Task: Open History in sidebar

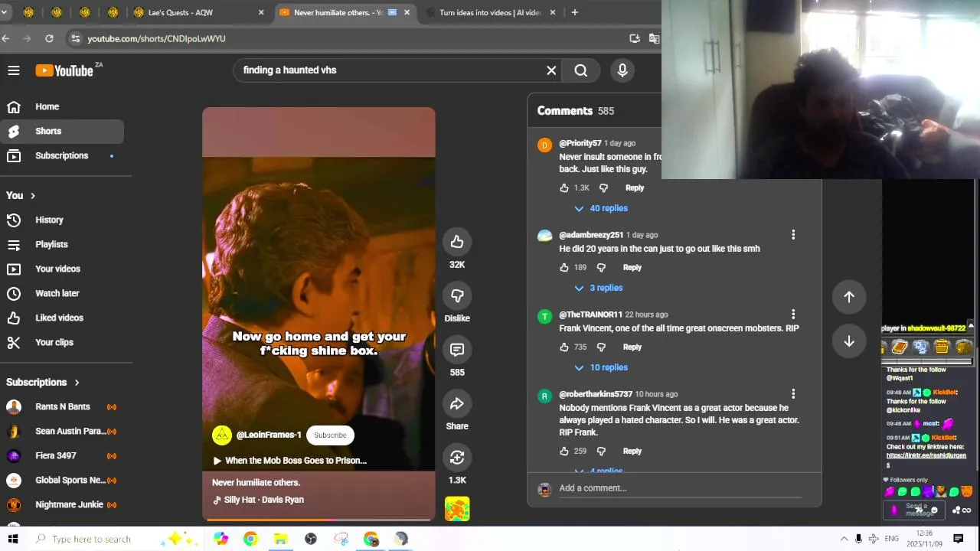Action: (x=61, y=220)
